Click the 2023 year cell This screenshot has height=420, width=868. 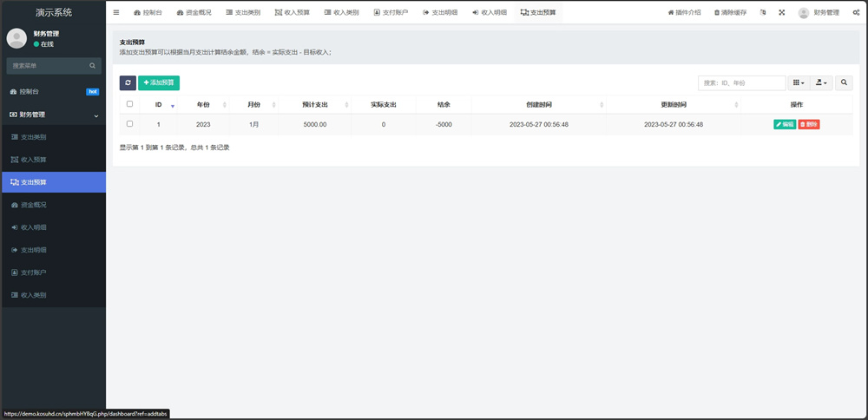click(x=203, y=124)
